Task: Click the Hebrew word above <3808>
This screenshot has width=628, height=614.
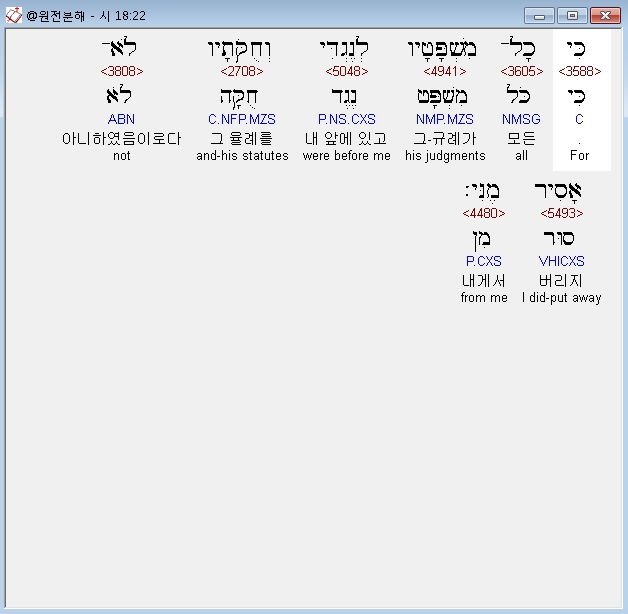Action: 119,47
